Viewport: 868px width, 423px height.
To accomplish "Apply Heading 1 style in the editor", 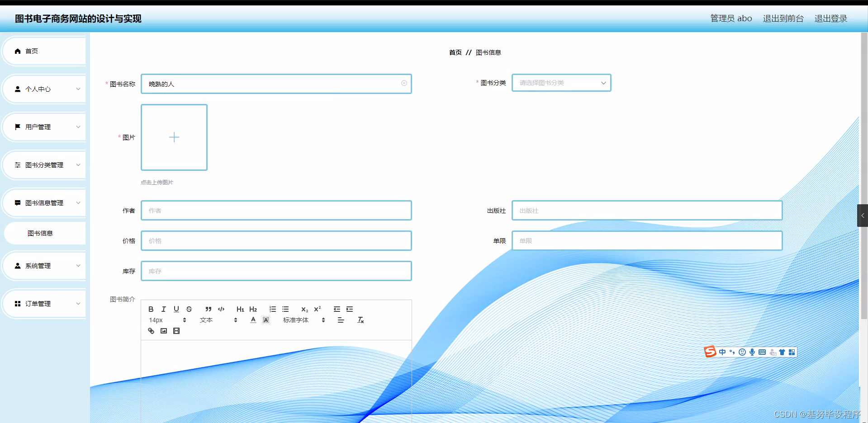I will click(x=240, y=309).
